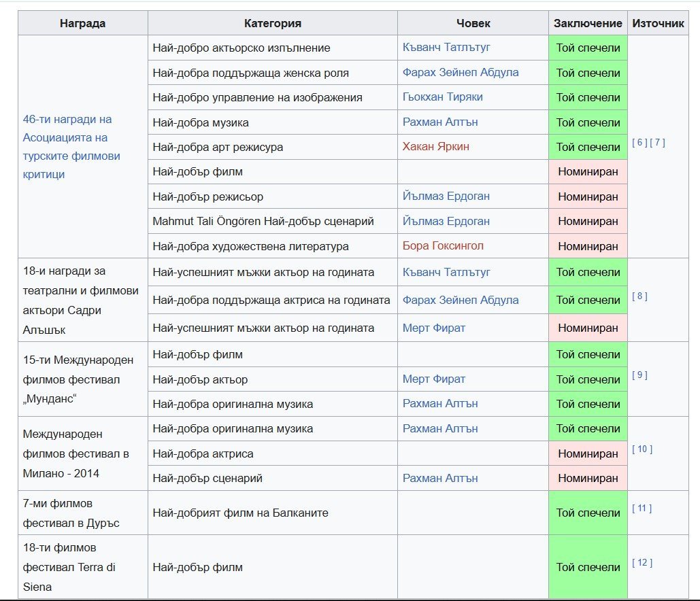
Task: Click Мерт Фират in Най-добър актьор row
Action: coord(434,379)
